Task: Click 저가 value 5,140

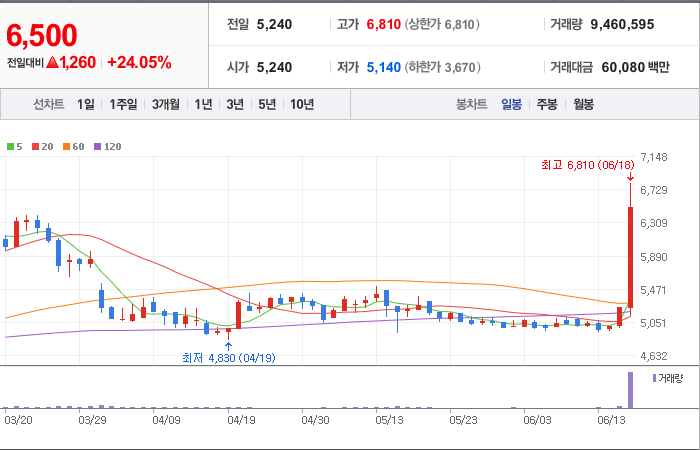Action: [383, 67]
